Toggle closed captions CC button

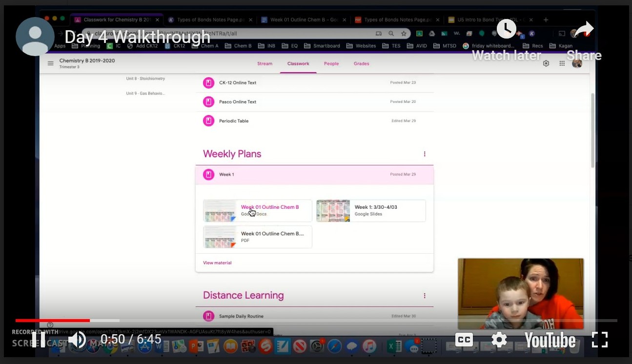coord(464,340)
